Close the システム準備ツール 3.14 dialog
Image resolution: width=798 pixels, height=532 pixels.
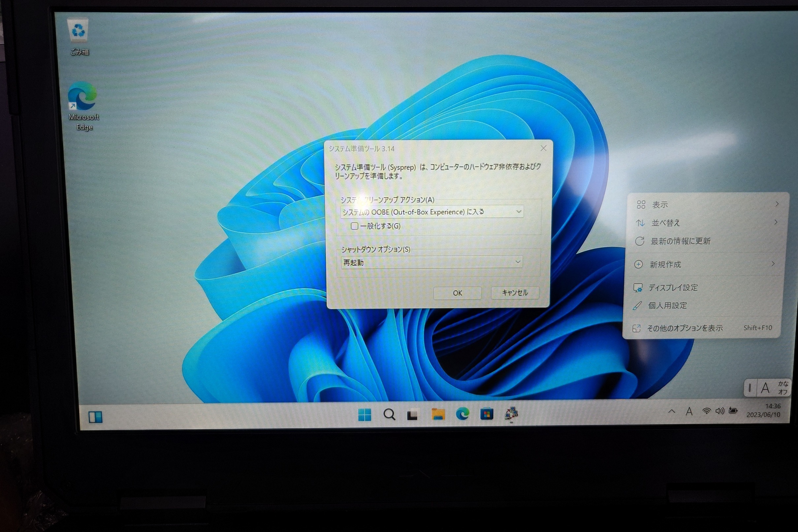[x=544, y=148]
